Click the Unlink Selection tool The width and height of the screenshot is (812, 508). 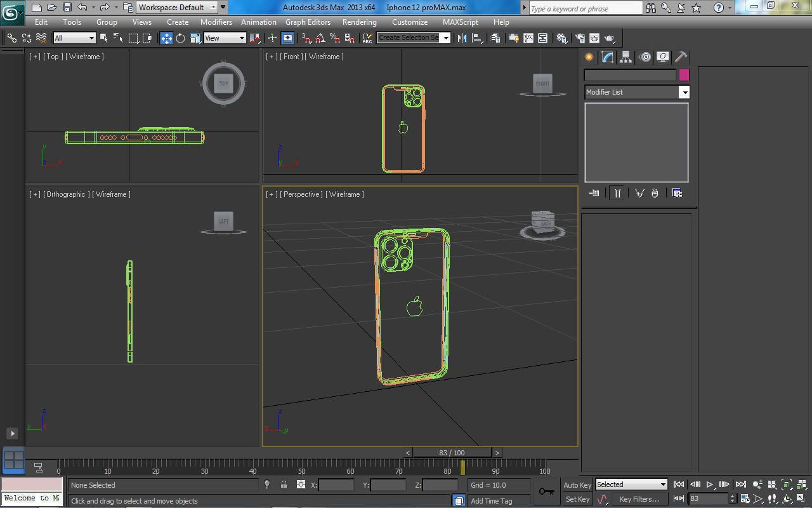(27, 38)
